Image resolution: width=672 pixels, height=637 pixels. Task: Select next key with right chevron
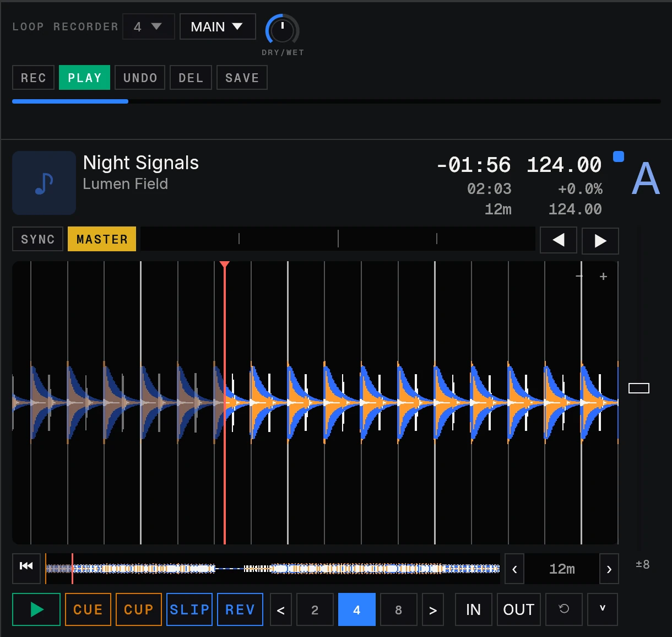pyautogui.click(x=609, y=569)
